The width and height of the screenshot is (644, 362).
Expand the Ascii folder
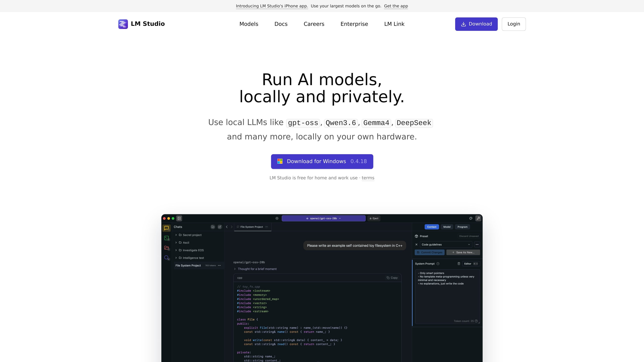click(176, 243)
